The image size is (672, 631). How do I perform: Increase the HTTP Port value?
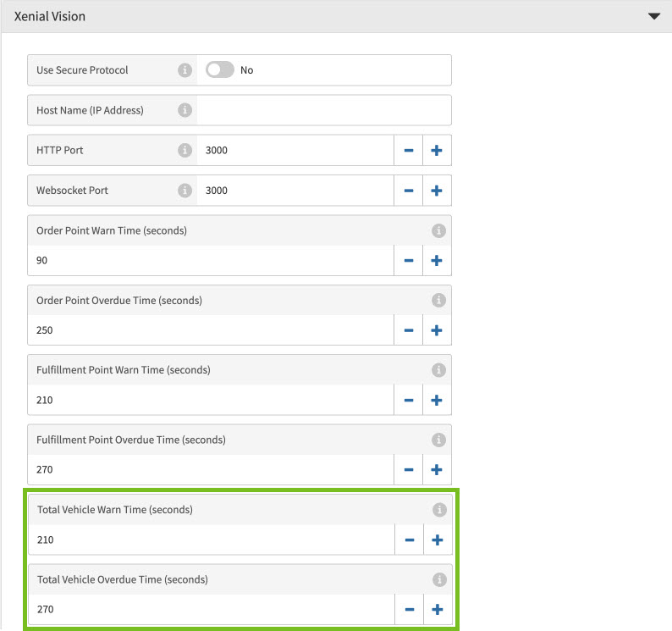(x=437, y=151)
